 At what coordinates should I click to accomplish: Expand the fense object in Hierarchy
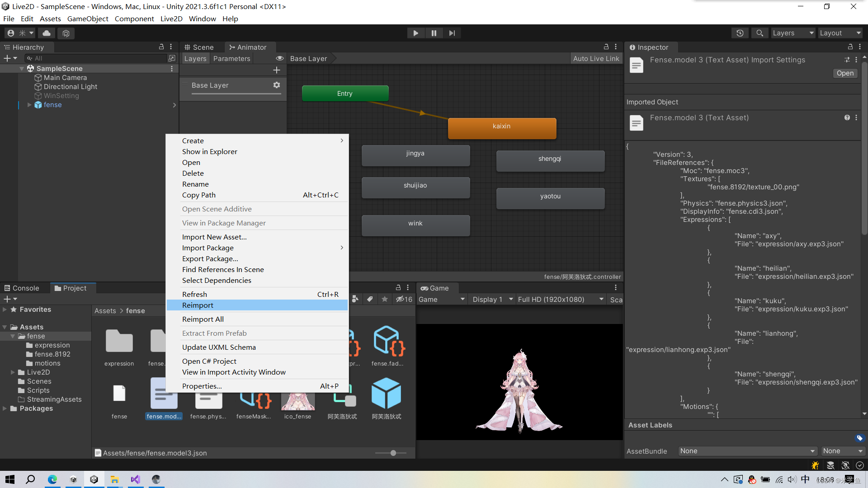29,105
